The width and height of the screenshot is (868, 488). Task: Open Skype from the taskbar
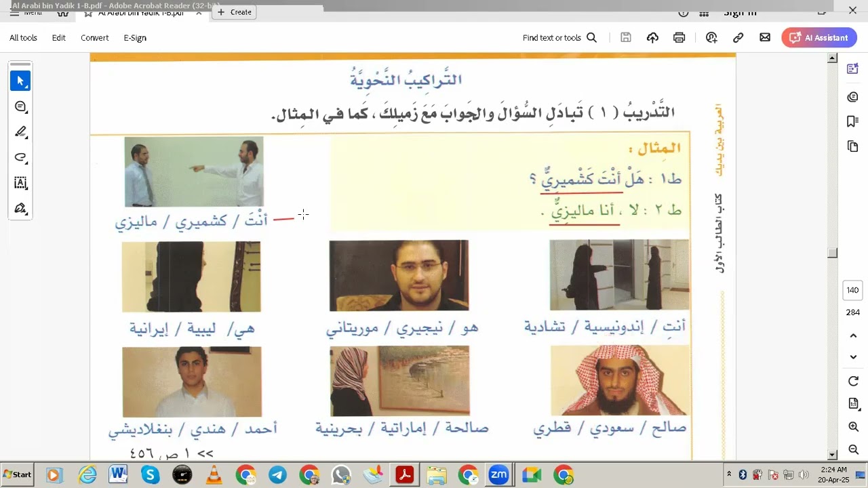click(x=150, y=475)
